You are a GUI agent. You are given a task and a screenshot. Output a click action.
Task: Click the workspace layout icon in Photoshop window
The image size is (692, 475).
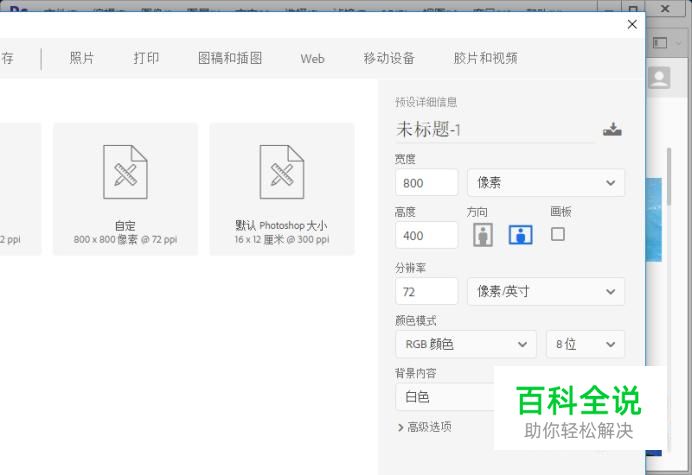[x=660, y=43]
